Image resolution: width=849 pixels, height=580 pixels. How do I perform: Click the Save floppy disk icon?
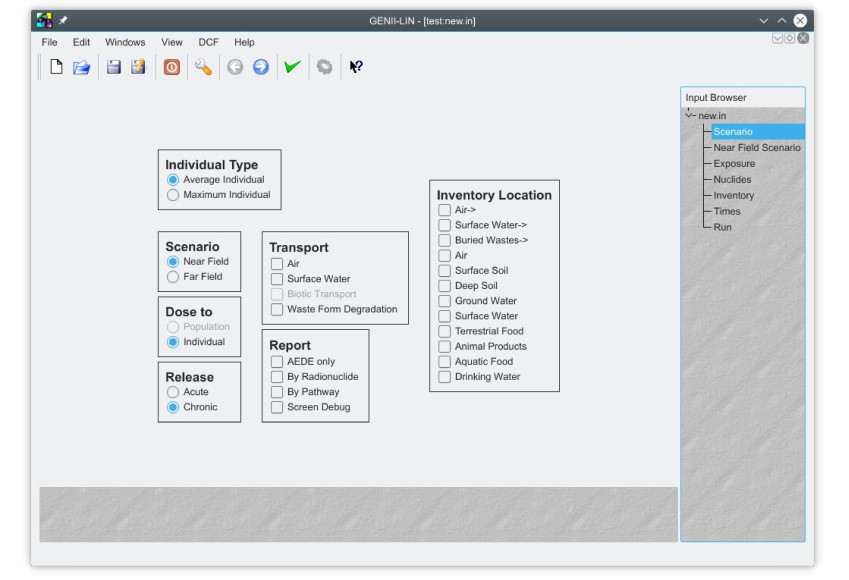(114, 67)
